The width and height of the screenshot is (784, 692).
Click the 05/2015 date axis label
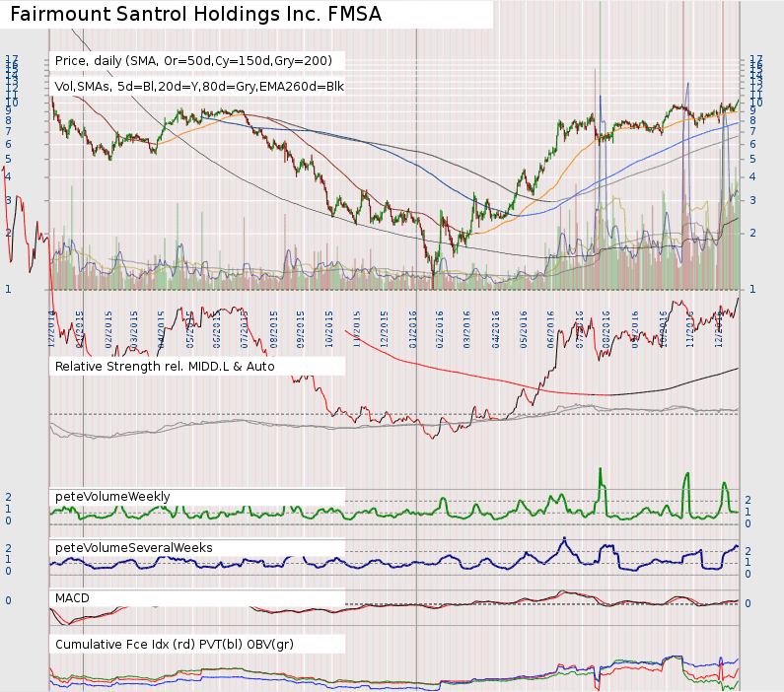(x=189, y=330)
